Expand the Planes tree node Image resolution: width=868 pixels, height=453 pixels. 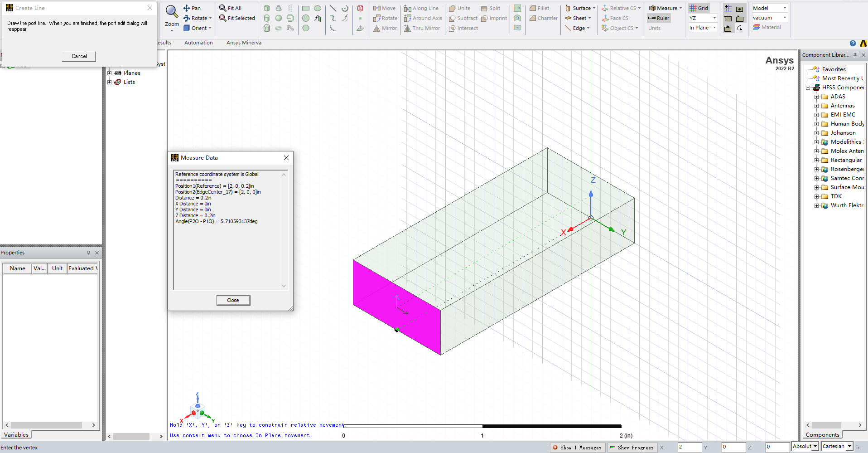pos(110,73)
